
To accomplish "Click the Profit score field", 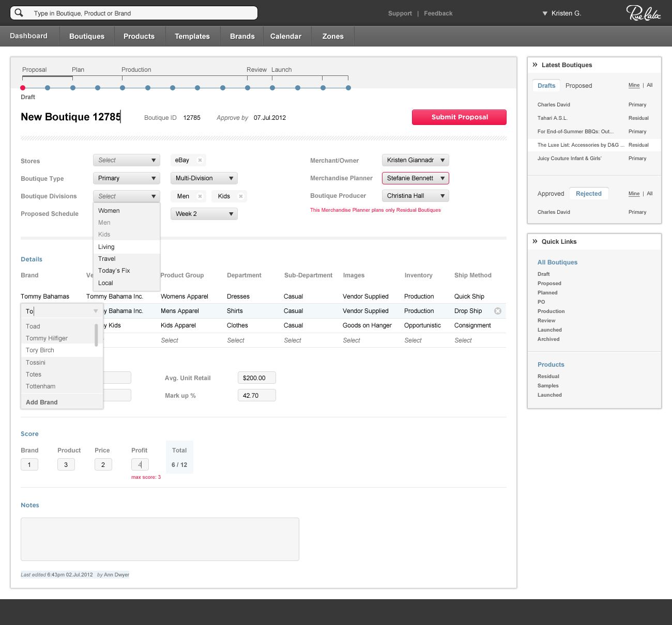I will [x=140, y=465].
